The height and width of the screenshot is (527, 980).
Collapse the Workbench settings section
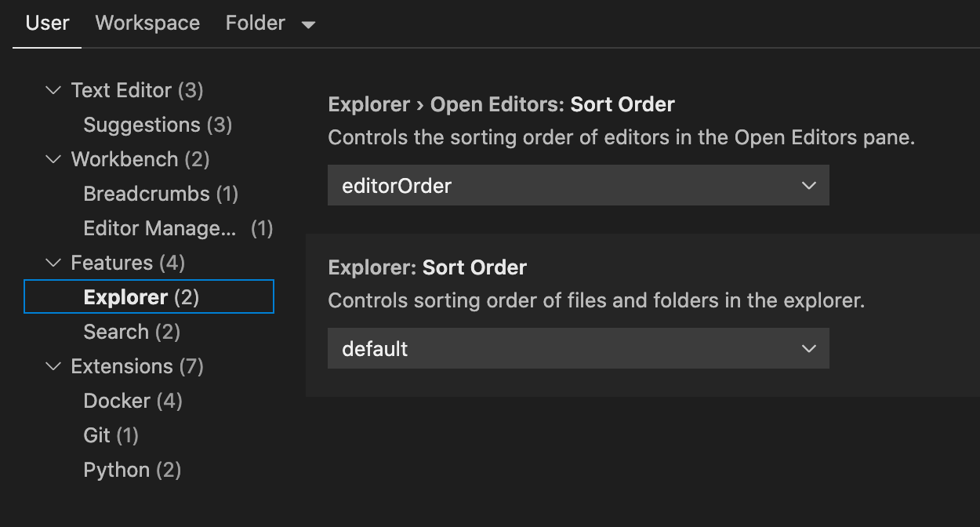tap(53, 159)
